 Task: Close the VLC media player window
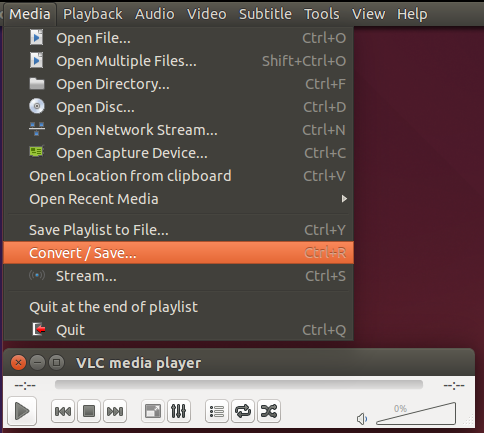18,362
